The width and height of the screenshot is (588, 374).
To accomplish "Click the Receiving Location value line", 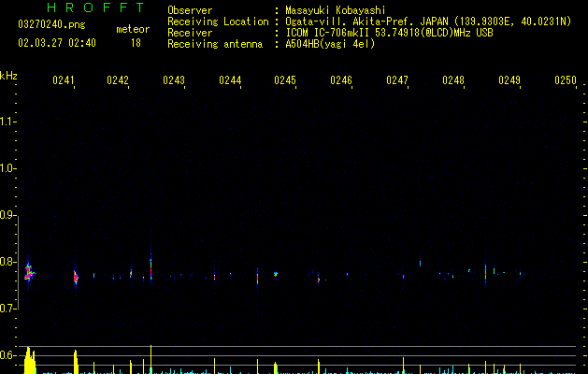I will (428, 22).
